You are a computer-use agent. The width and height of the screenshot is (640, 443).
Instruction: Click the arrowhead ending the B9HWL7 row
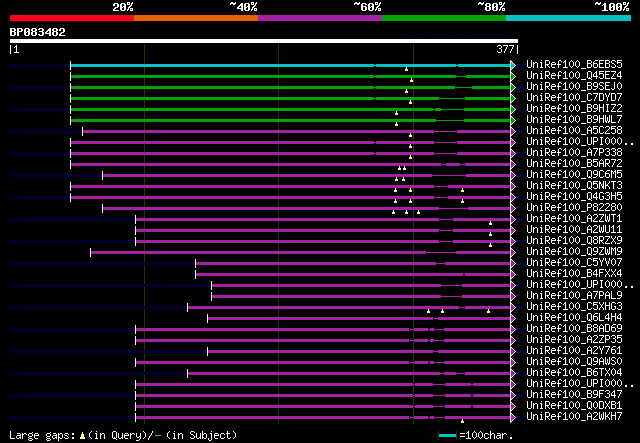[513, 120]
